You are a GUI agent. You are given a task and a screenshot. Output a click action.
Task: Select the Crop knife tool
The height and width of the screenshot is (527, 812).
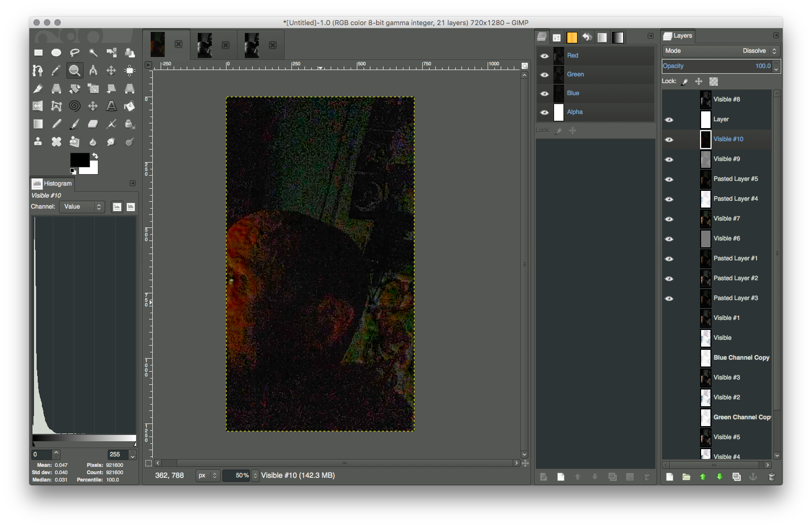click(x=38, y=88)
